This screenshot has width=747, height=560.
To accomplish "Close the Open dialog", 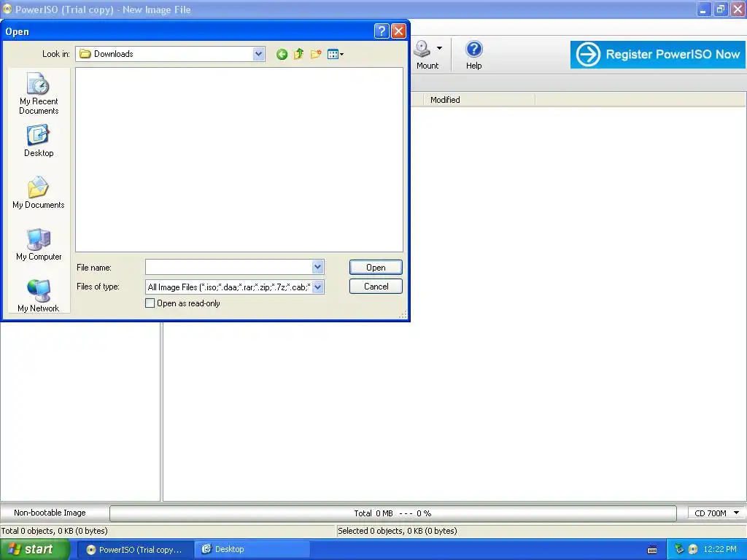I will click(x=398, y=31).
